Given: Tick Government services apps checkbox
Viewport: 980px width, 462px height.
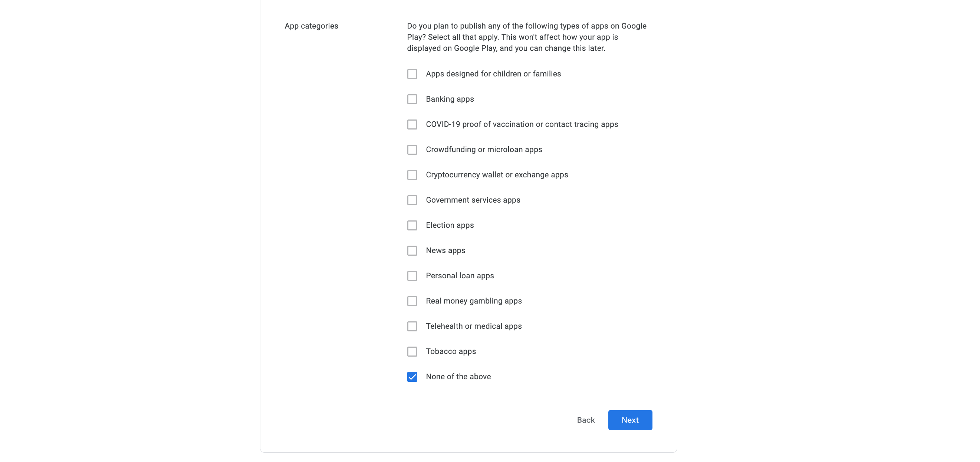Looking at the screenshot, I should coord(412,200).
